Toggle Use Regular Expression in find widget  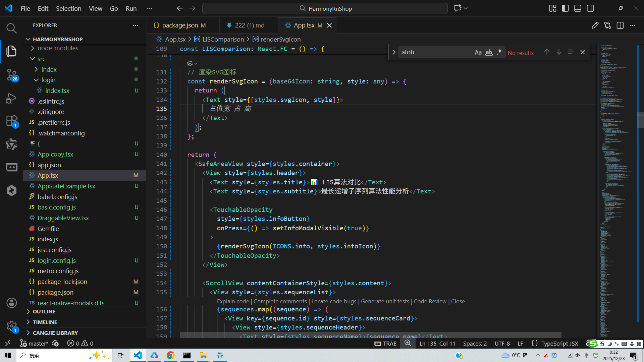pos(499,52)
